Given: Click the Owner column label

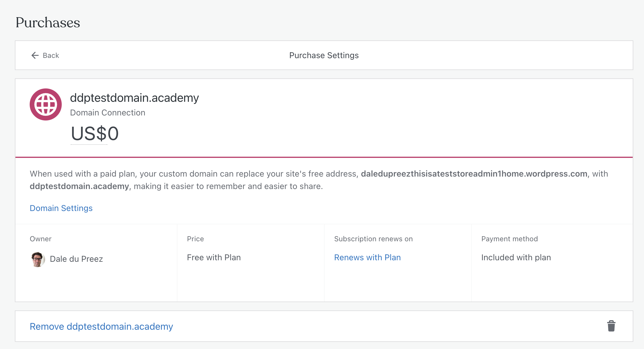Looking at the screenshot, I should [41, 239].
